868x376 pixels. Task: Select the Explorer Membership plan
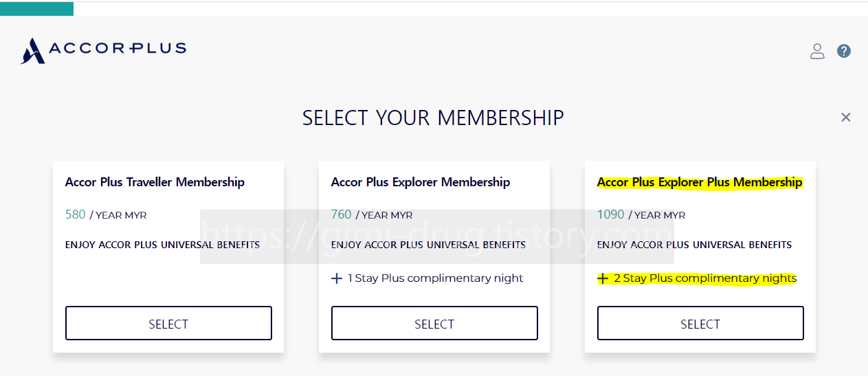pos(434,323)
